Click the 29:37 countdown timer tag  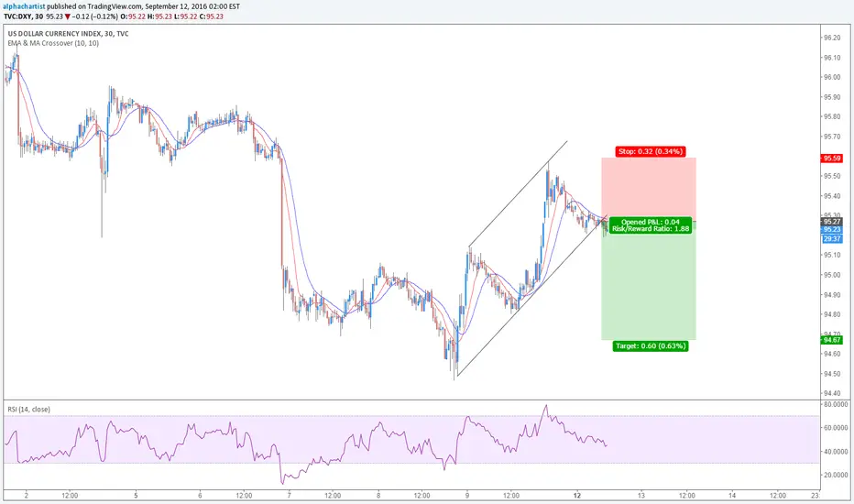(x=832, y=238)
